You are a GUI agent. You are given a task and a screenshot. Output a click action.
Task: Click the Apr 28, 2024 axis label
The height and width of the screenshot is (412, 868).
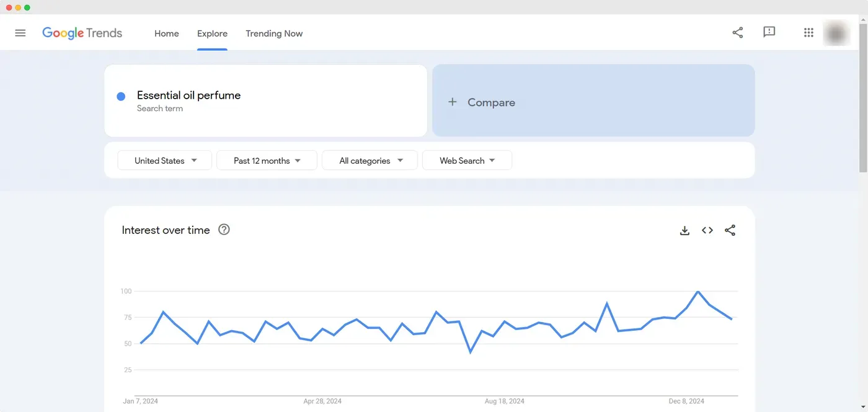[322, 401]
